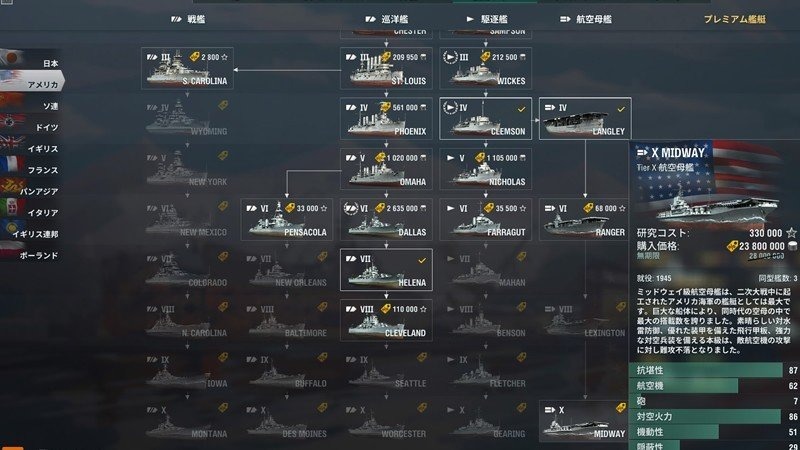Select the Helena tier VII cruiser

tap(386, 270)
